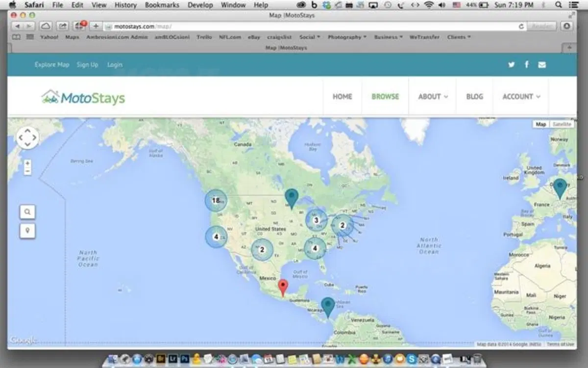Image resolution: width=588 pixels, height=368 pixels.
Task: Click the red map marker in Mexico
Action: click(283, 288)
